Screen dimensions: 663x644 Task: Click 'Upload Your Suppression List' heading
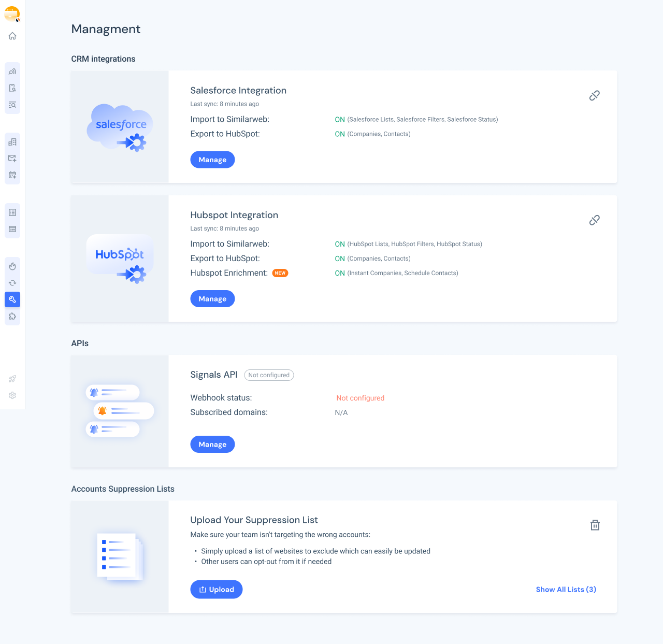point(254,520)
